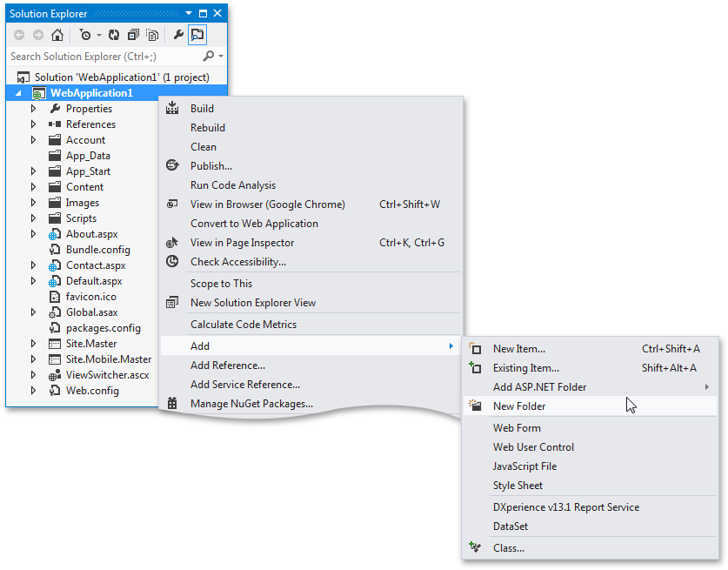Image resolution: width=728 pixels, height=570 pixels.
Task: Toggle the Preview Selected Items button
Action: pyautogui.click(x=197, y=36)
